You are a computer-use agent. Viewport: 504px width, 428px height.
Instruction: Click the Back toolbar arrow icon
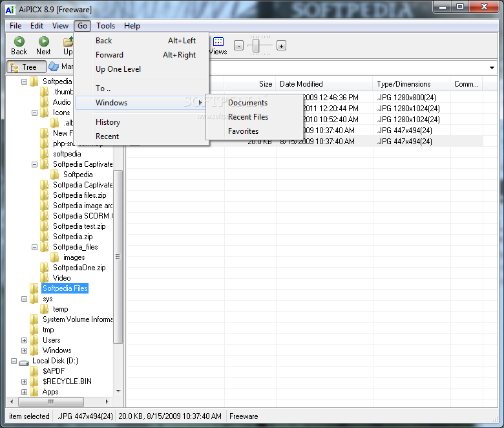coord(19,41)
